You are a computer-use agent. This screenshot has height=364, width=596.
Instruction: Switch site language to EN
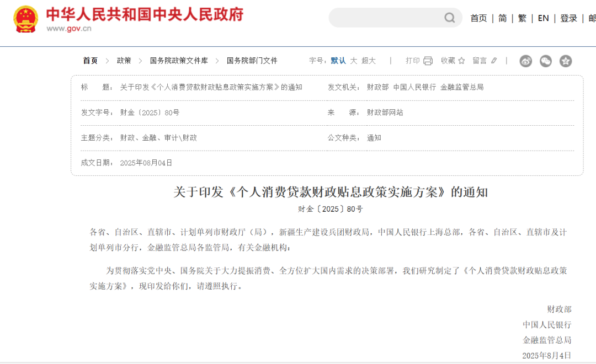tap(543, 18)
